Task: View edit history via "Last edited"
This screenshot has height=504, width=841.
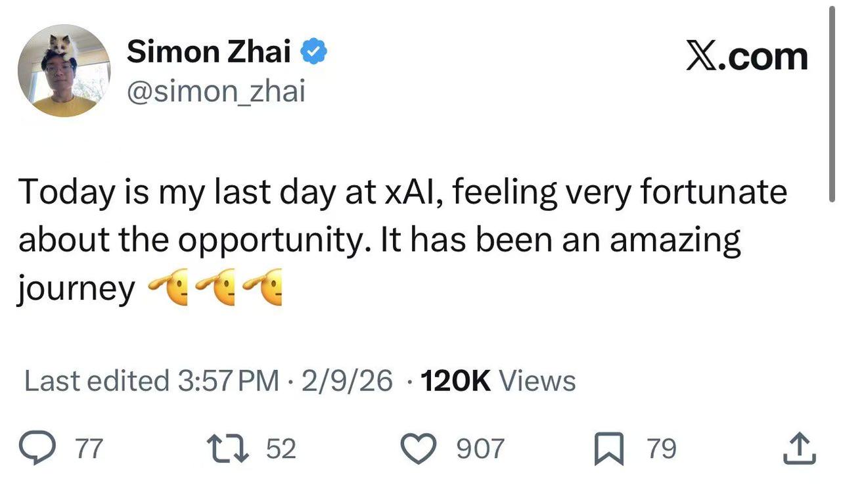Action: click(97, 380)
